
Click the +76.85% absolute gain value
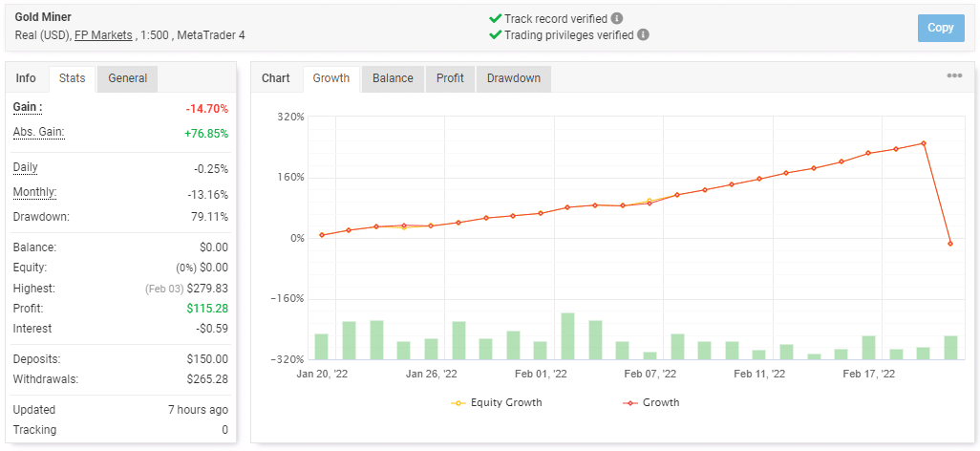pyautogui.click(x=206, y=133)
